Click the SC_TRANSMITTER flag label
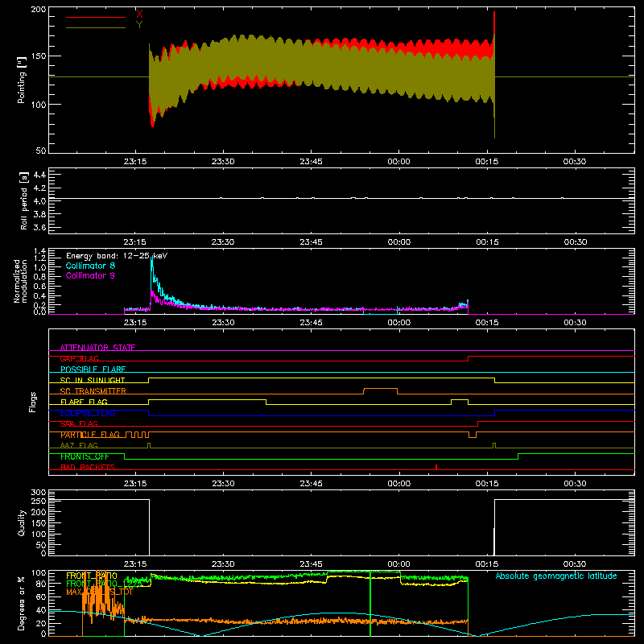 pyautogui.click(x=93, y=391)
